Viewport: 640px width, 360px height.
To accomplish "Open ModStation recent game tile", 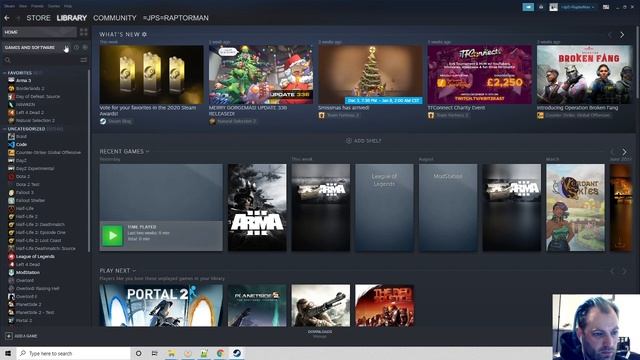I will [x=448, y=207].
